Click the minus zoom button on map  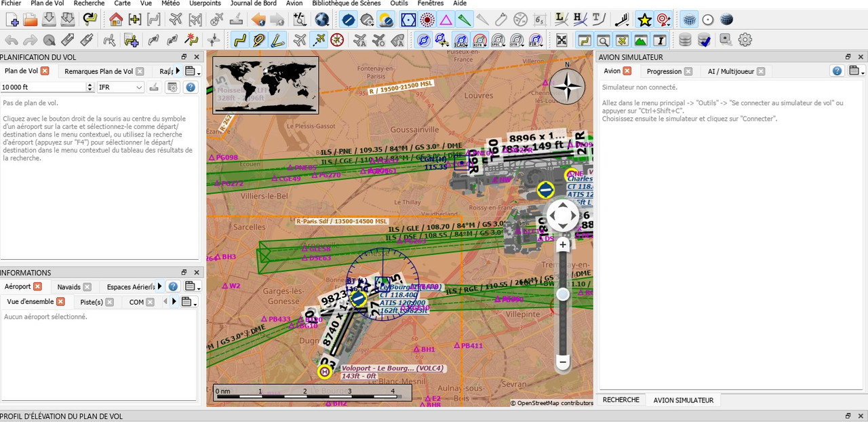click(562, 362)
